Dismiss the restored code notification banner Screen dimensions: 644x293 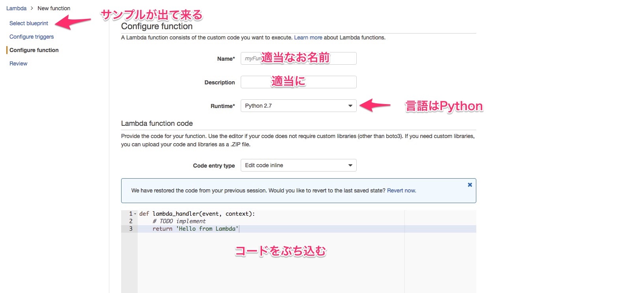470,185
